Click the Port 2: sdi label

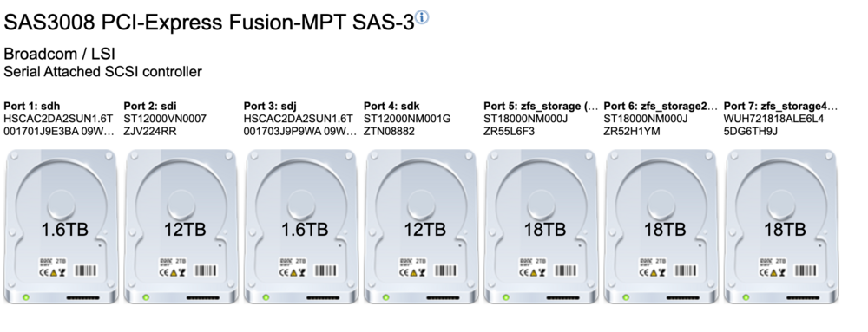pyautogui.click(x=150, y=106)
